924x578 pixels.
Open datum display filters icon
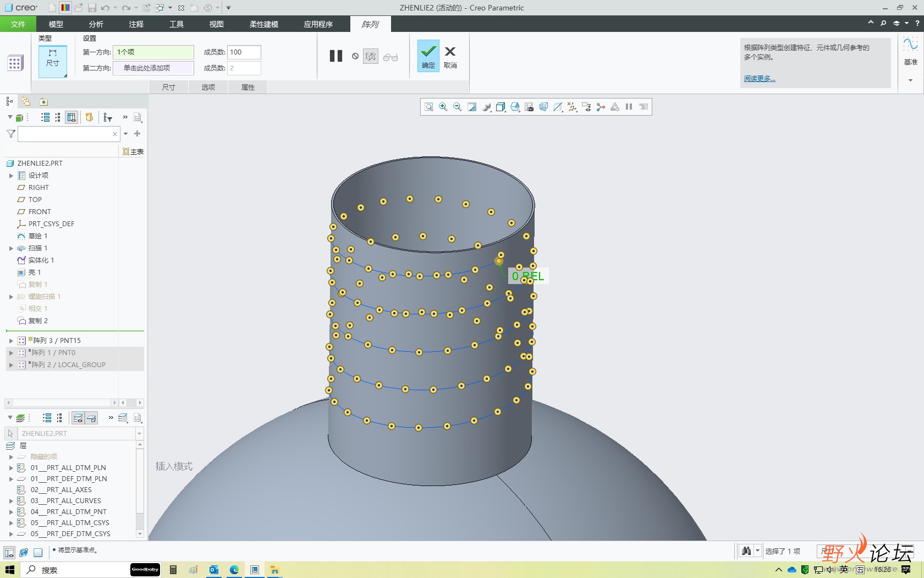[572, 107]
